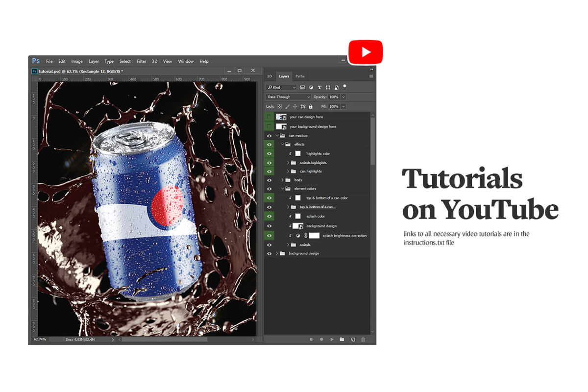
Task: Click the trash delete icon
Action: pyautogui.click(x=363, y=339)
